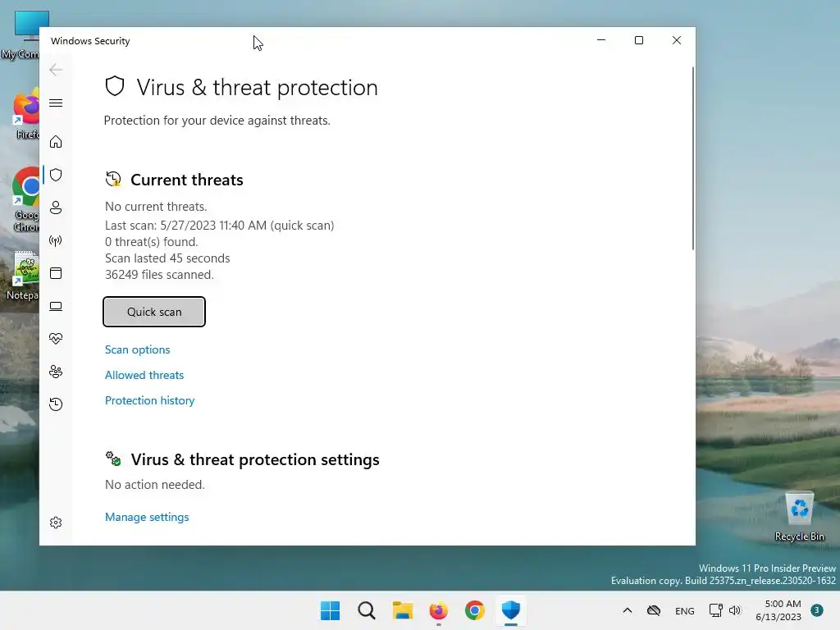Open Allowed threats link
The height and width of the screenshot is (630, 840).
click(x=144, y=375)
